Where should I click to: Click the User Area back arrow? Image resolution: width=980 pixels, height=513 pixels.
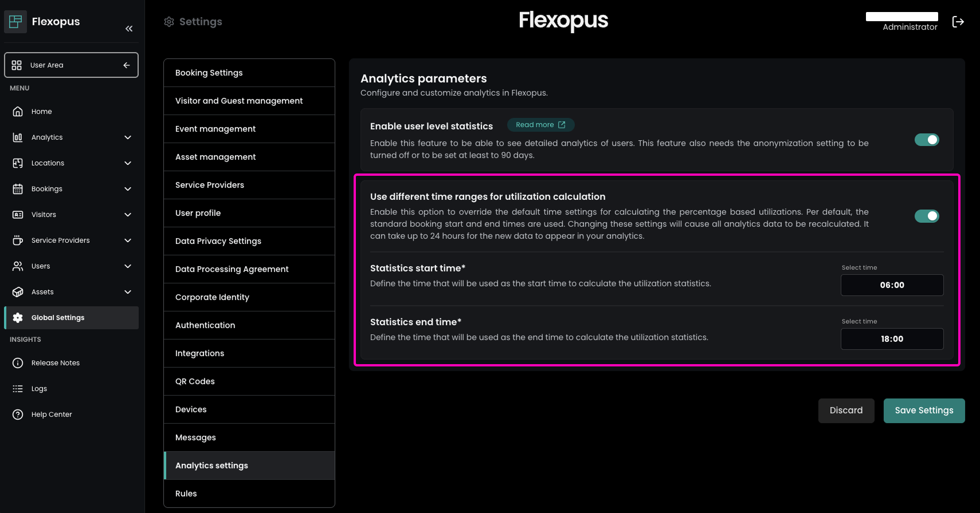tap(127, 65)
